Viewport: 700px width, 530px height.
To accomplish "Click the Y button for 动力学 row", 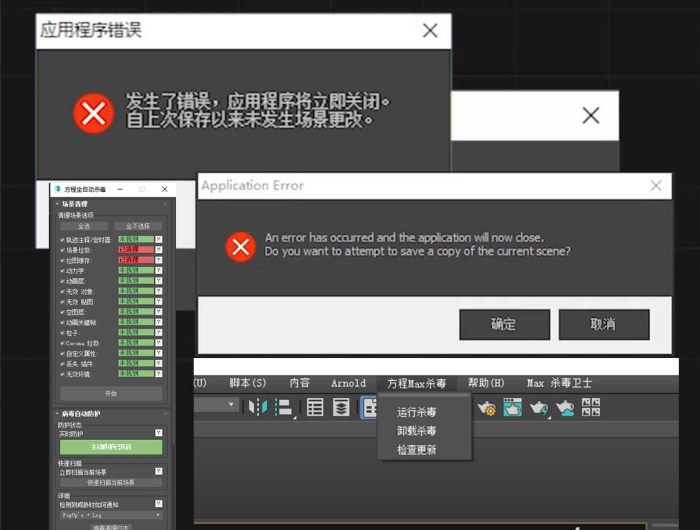I will [158, 271].
